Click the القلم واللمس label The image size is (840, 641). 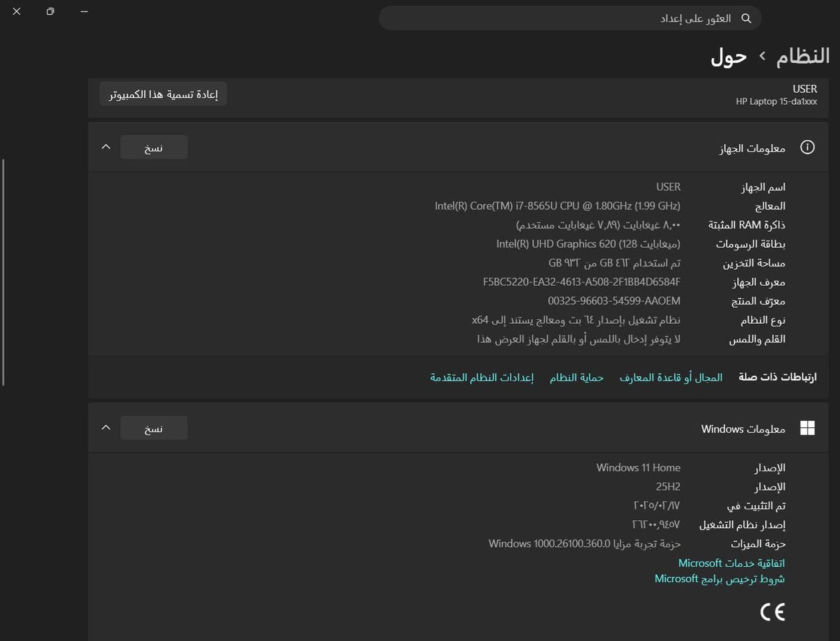757,339
